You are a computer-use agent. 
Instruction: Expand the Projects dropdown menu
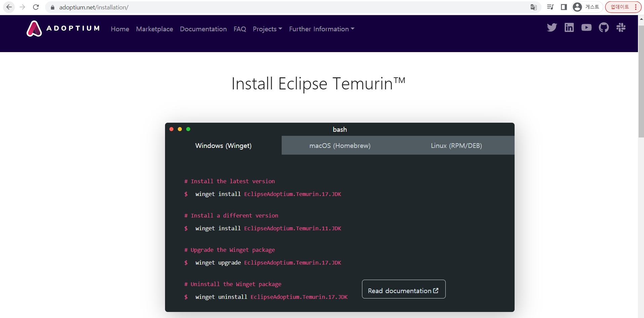point(268,29)
